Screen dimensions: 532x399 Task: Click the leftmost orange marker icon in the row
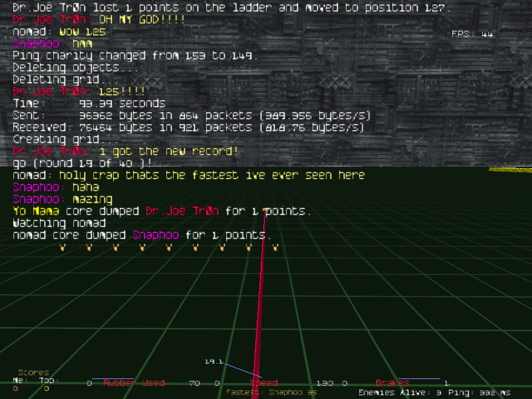pos(63,247)
